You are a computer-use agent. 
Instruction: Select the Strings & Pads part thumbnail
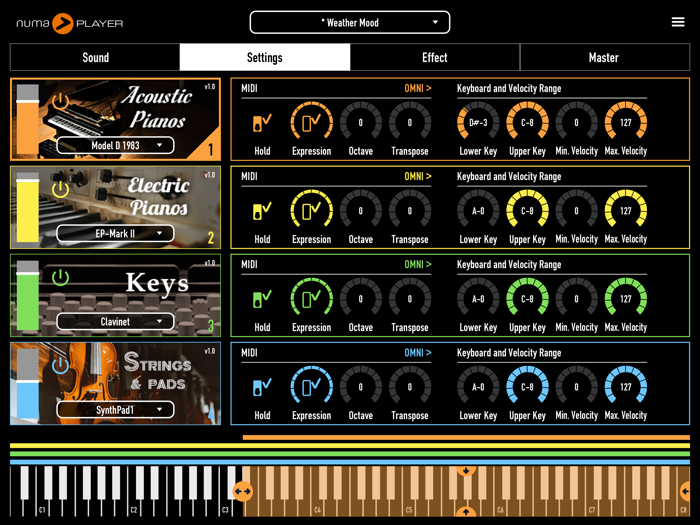[116, 383]
